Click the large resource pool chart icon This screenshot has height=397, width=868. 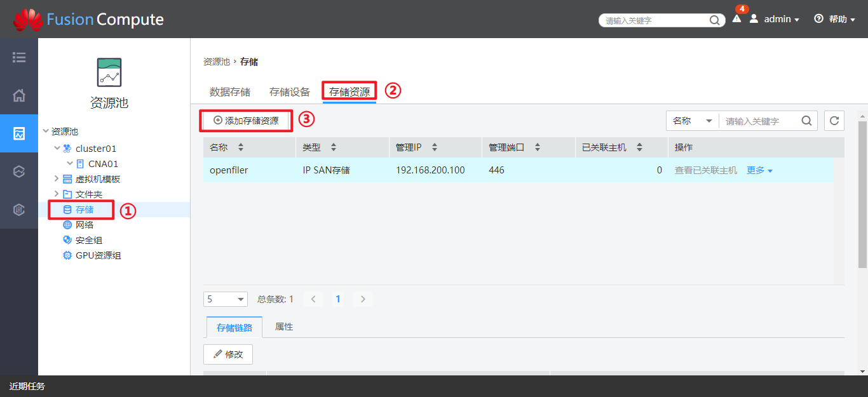click(x=109, y=72)
